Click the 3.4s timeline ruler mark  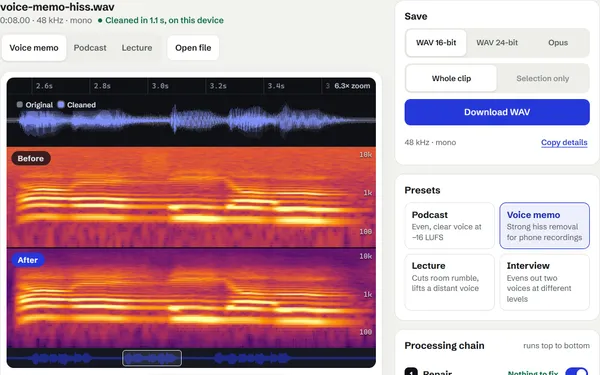pyautogui.click(x=276, y=86)
